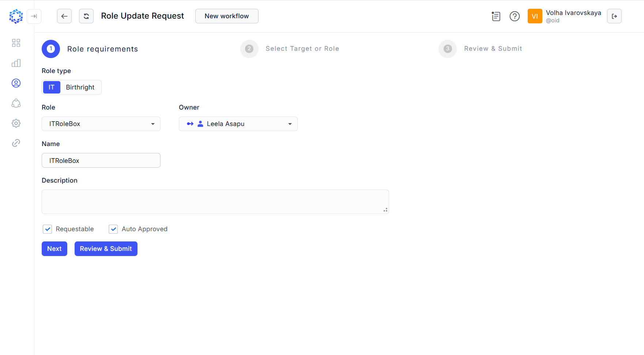Screen dimensions: 644x355
Task: Open settings via the gear sidebar icon
Action: [16, 123]
